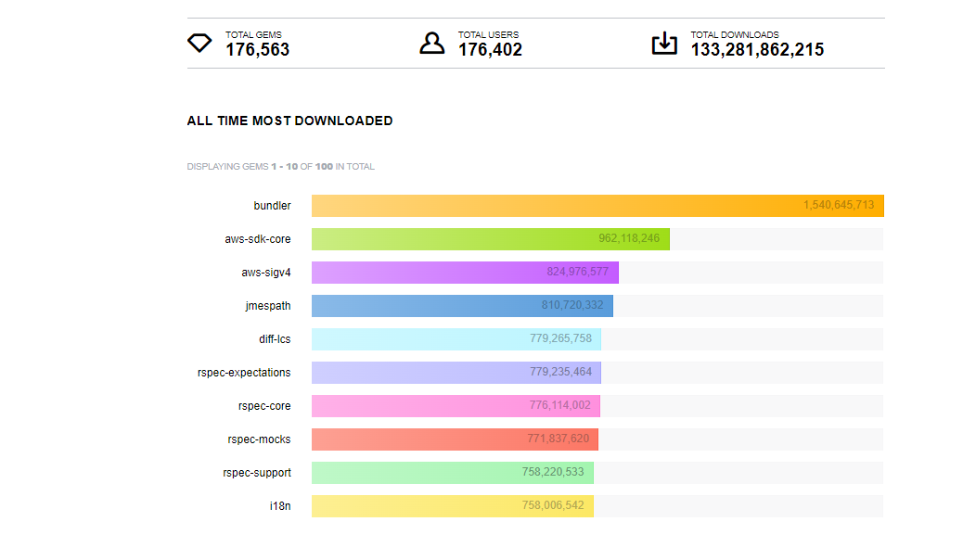963x560 pixels.
Task: Click the Total Users label
Action: (x=488, y=35)
